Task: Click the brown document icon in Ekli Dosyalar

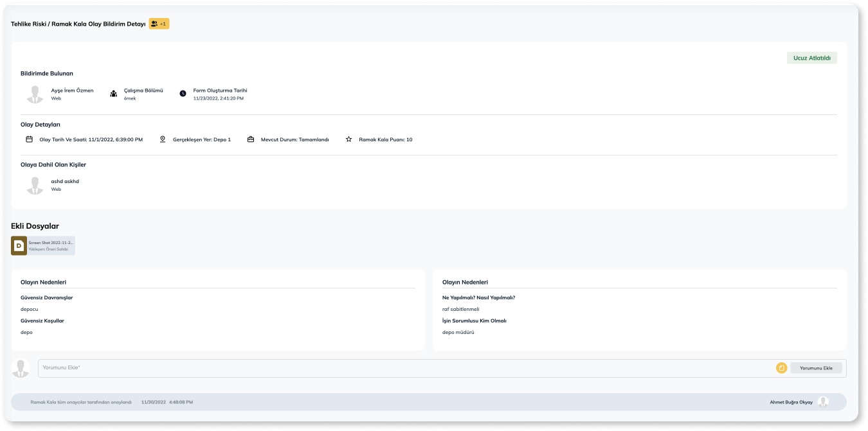Action: (19, 246)
